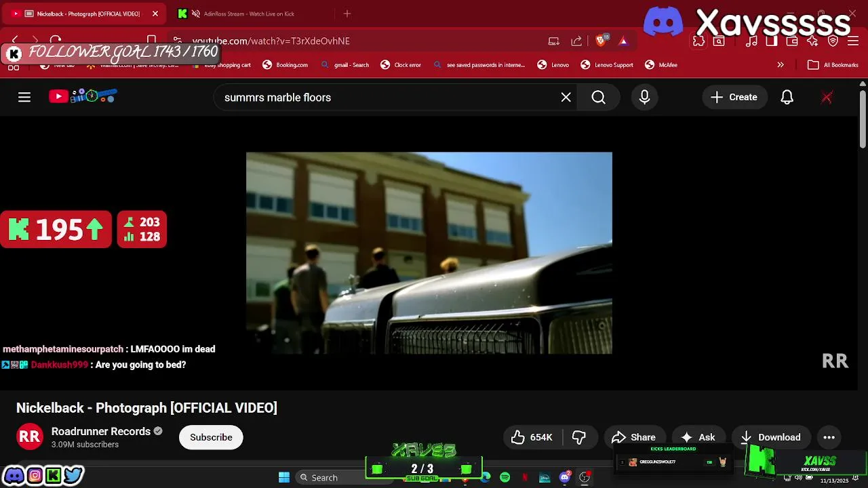Show hidden bookmarks overflow chevron

click(781, 65)
